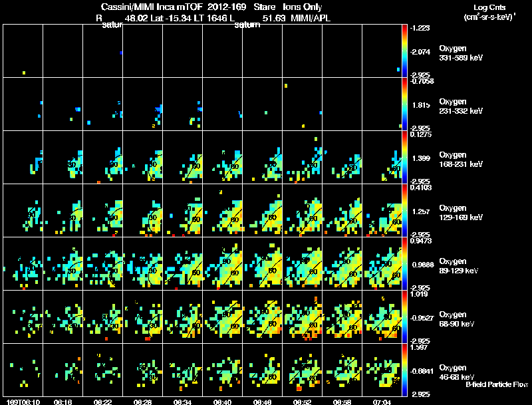Select the 06:40 time axis label
This screenshot has width=532, height=405.
[223, 402]
